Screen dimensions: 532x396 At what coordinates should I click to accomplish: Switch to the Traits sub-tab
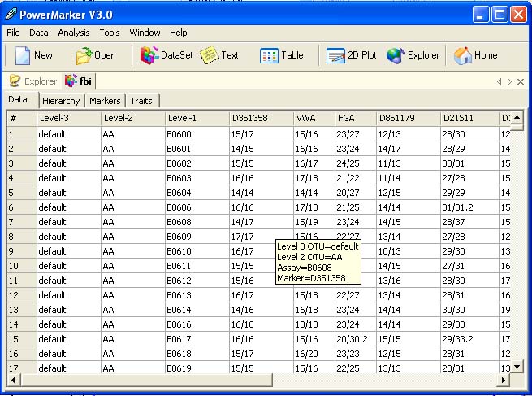coord(141,101)
